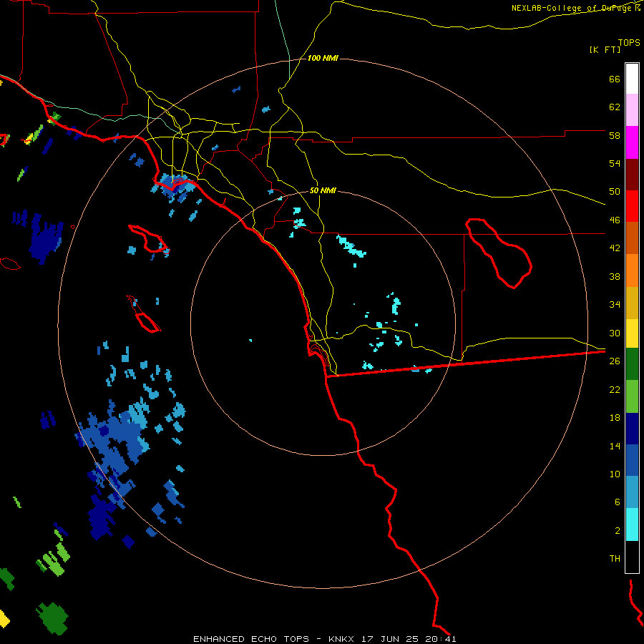Click the '38' scale label

click(x=615, y=276)
